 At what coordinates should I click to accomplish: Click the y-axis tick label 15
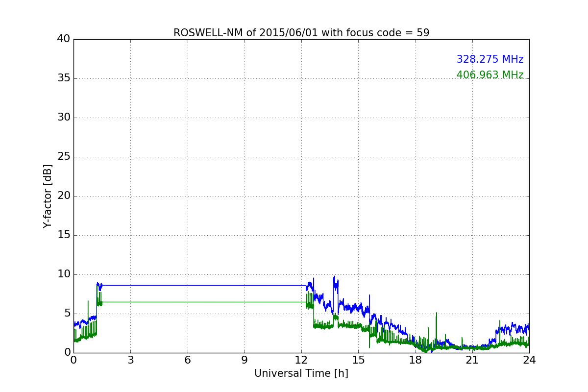tap(64, 235)
